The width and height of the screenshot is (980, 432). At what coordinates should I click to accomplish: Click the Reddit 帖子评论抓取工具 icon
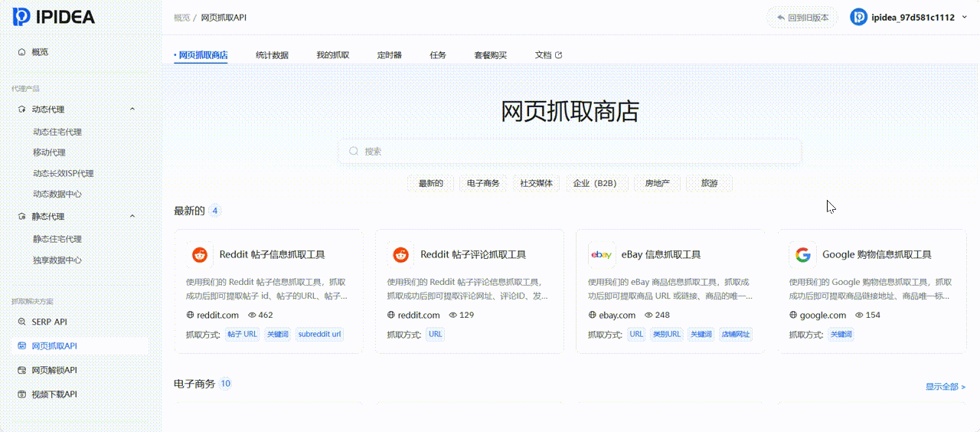click(400, 255)
